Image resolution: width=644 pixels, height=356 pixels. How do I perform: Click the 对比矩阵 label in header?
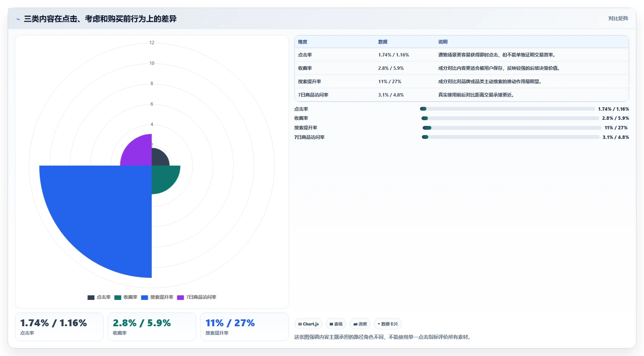(x=618, y=18)
